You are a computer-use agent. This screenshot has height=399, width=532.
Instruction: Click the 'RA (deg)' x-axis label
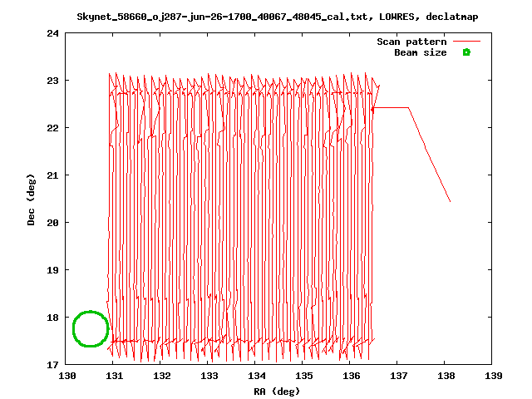[x=277, y=392]
